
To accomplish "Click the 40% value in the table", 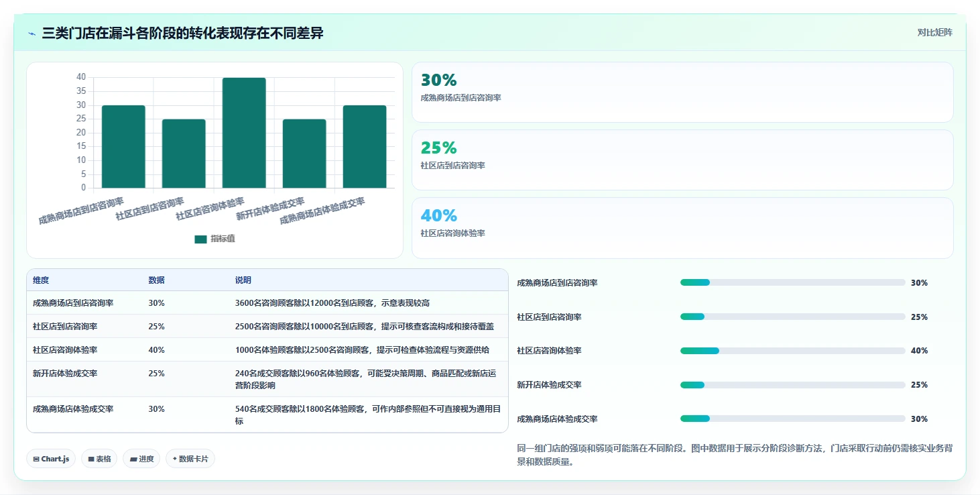I will coord(157,350).
